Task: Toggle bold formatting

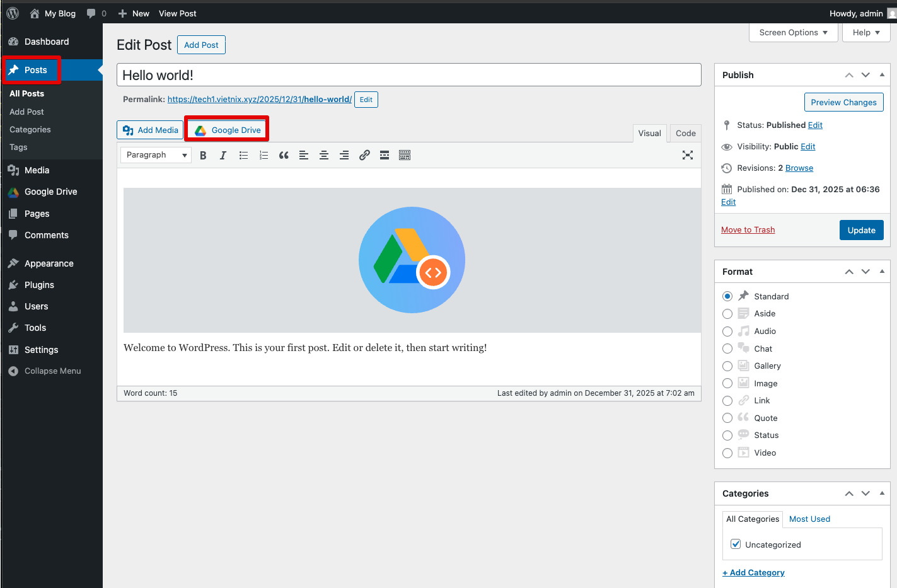Action: (203, 155)
